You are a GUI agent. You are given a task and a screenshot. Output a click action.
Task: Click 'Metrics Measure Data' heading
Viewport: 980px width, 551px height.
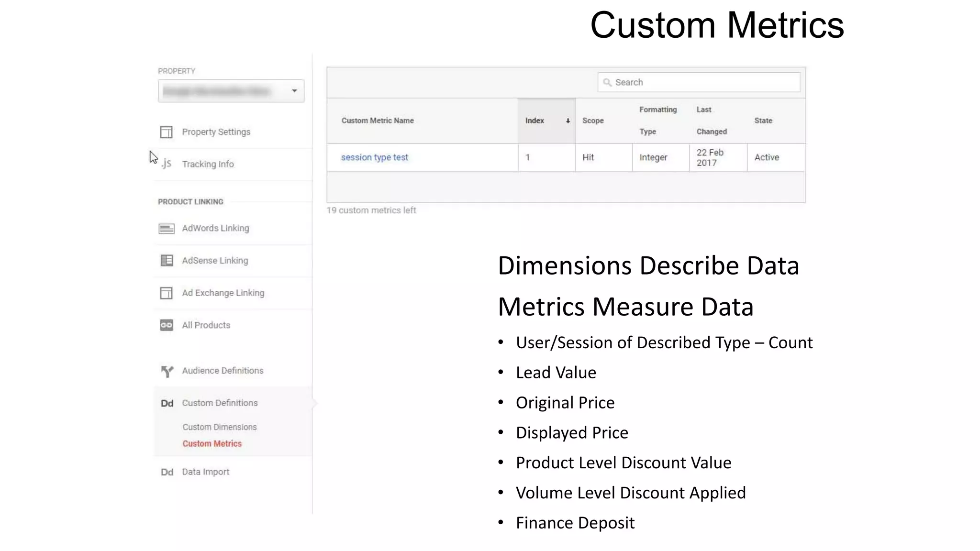click(x=625, y=307)
